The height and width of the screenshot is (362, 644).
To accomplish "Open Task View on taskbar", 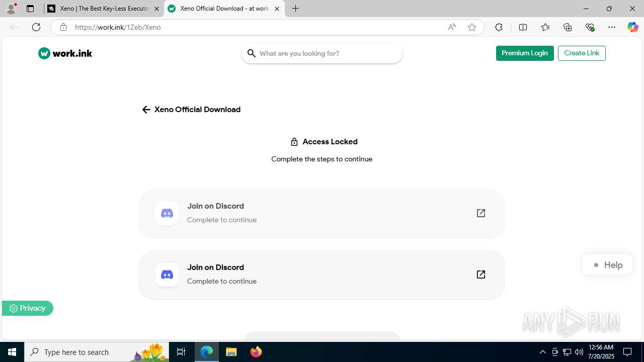I will pyautogui.click(x=181, y=352).
